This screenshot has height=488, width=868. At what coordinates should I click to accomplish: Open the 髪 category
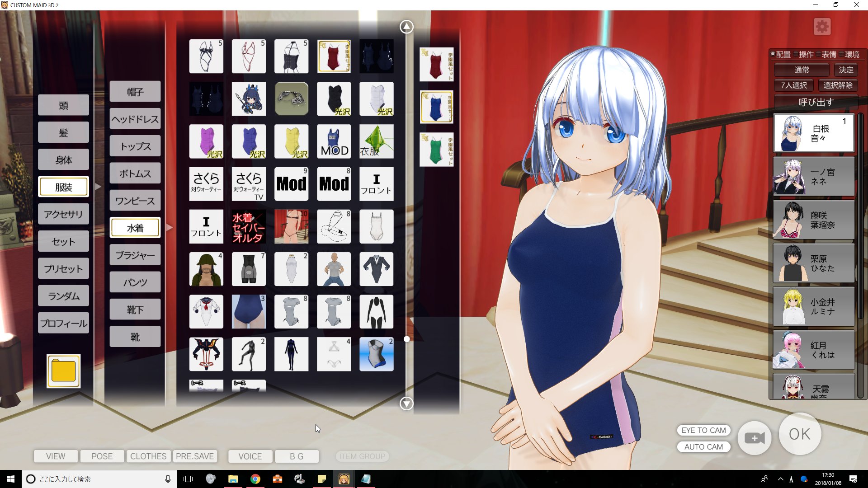tap(63, 132)
